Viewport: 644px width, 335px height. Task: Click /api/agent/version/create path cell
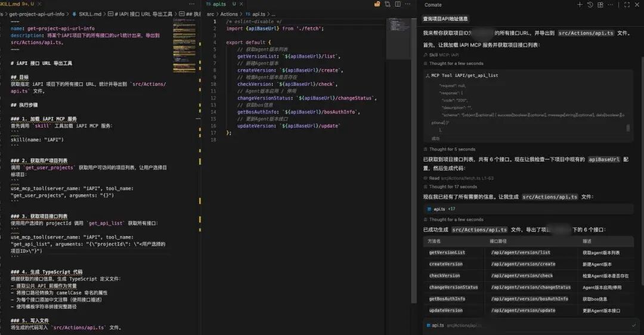click(524, 264)
